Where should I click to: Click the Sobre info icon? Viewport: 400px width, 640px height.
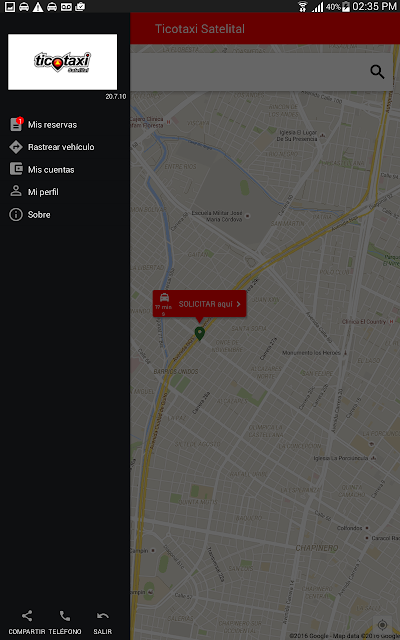point(16,214)
